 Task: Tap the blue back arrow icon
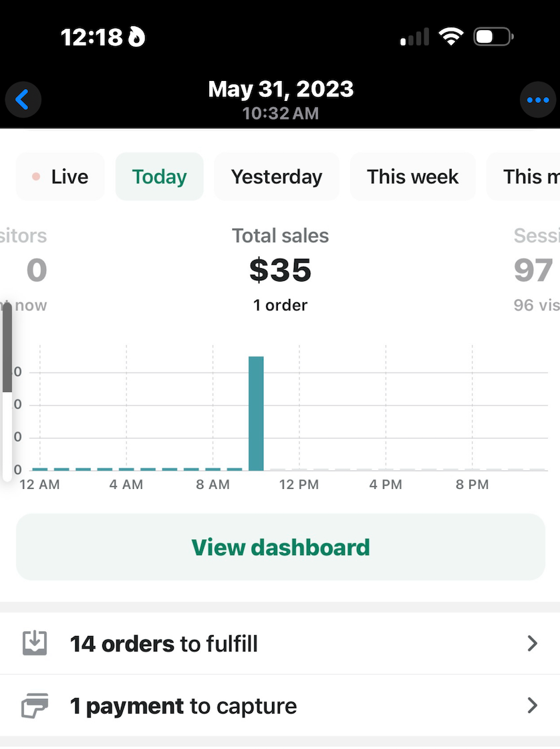coord(23,100)
